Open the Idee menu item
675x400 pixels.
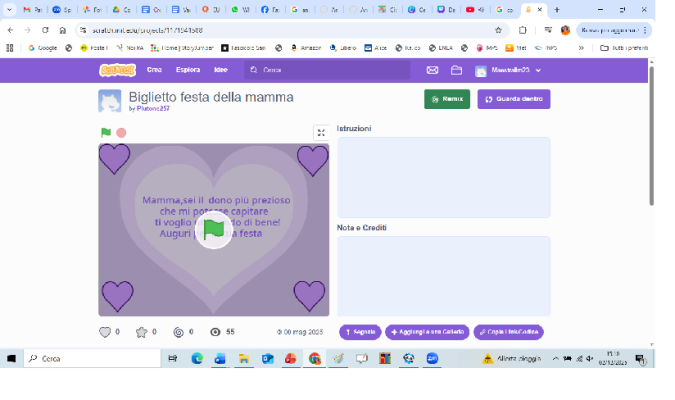(x=221, y=70)
